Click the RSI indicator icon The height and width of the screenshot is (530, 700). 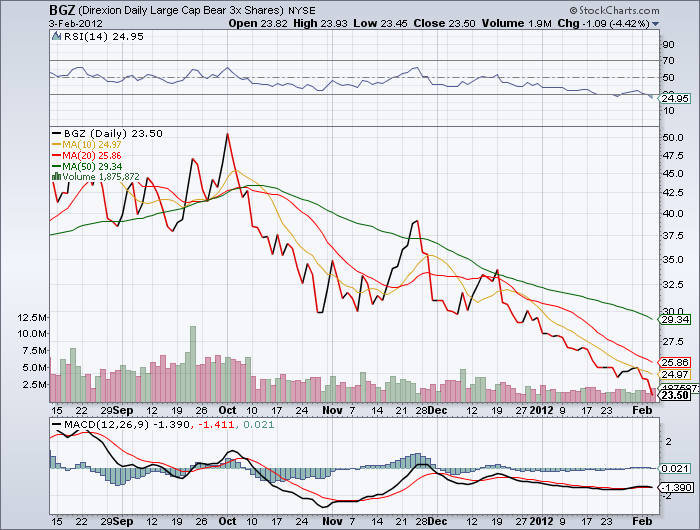pos(56,37)
